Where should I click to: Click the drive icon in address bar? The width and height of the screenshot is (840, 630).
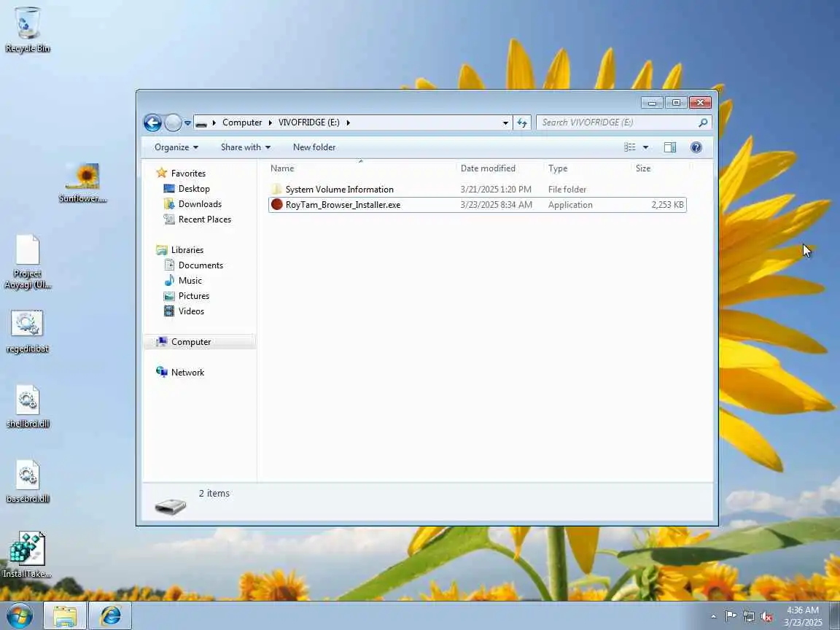click(x=201, y=123)
